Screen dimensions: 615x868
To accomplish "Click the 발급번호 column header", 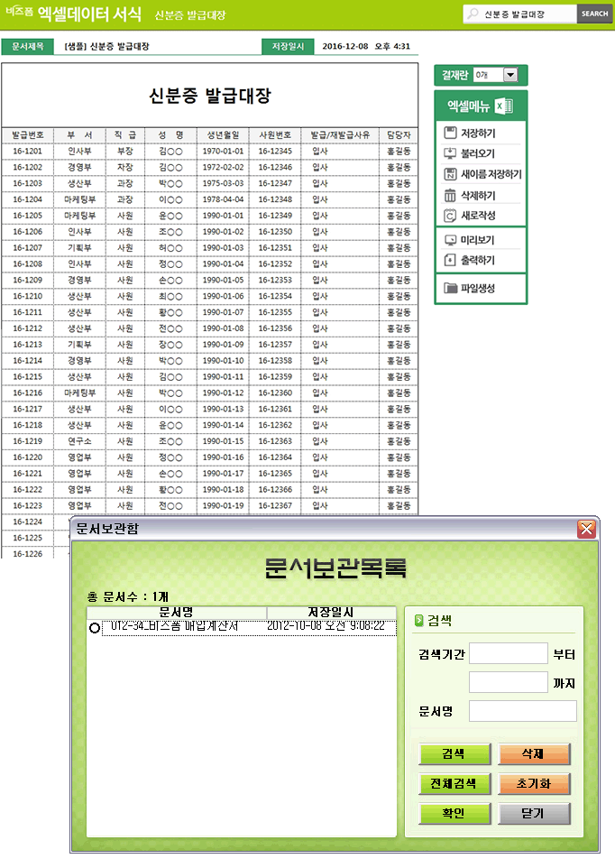I will 28,135.
